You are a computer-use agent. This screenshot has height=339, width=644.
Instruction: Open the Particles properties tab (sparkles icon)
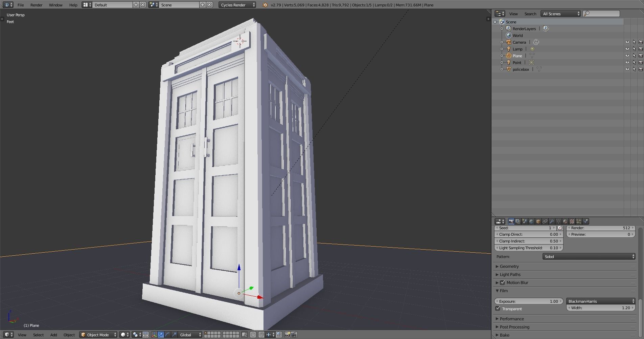[579, 221]
